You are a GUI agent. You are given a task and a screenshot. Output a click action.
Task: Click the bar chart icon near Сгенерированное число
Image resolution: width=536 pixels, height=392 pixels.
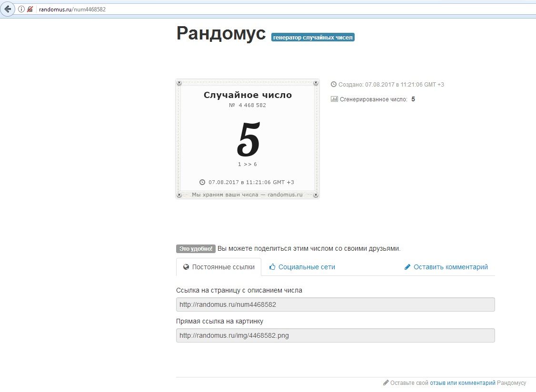coord(334,99)
